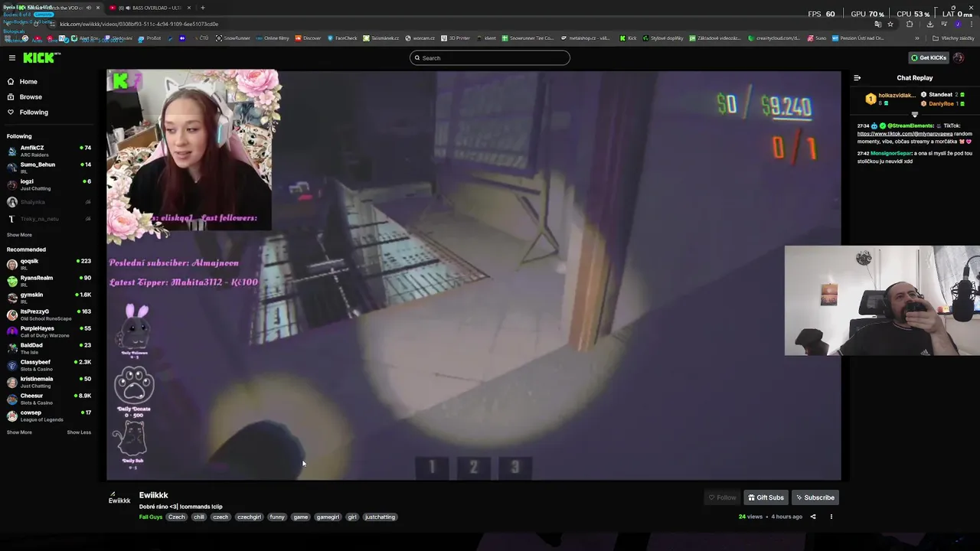Image resolution: width=980 pixels, height=551 pixels.
Task: Expand the bookmarks overflow chevron
Action: (917, 37)
